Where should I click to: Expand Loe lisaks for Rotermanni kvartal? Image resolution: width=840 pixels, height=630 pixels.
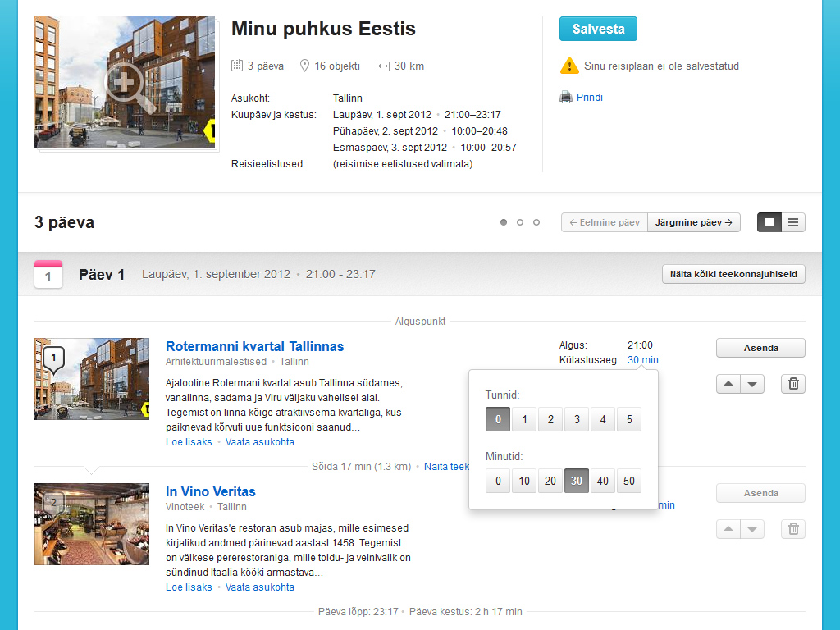click(x=189, y=442)
